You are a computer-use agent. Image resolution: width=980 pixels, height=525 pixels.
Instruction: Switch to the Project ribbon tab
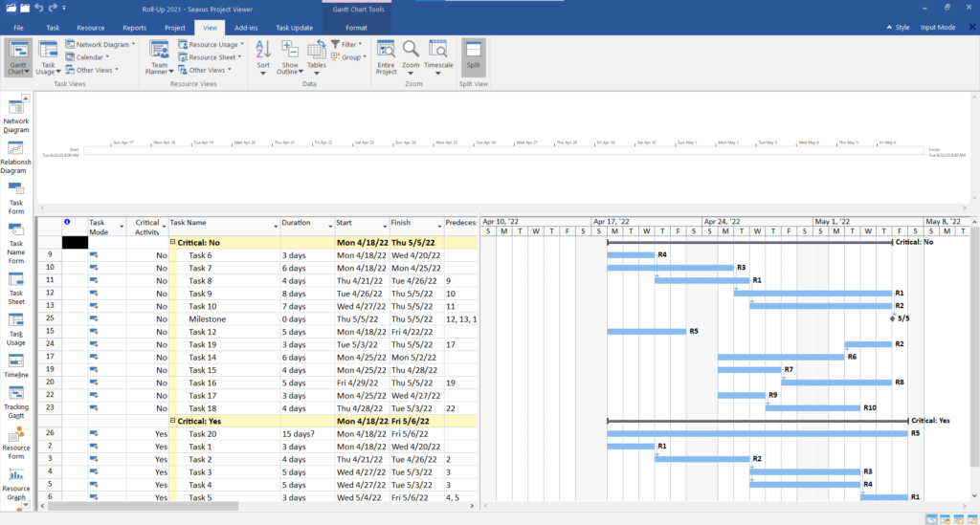[175, 28]
